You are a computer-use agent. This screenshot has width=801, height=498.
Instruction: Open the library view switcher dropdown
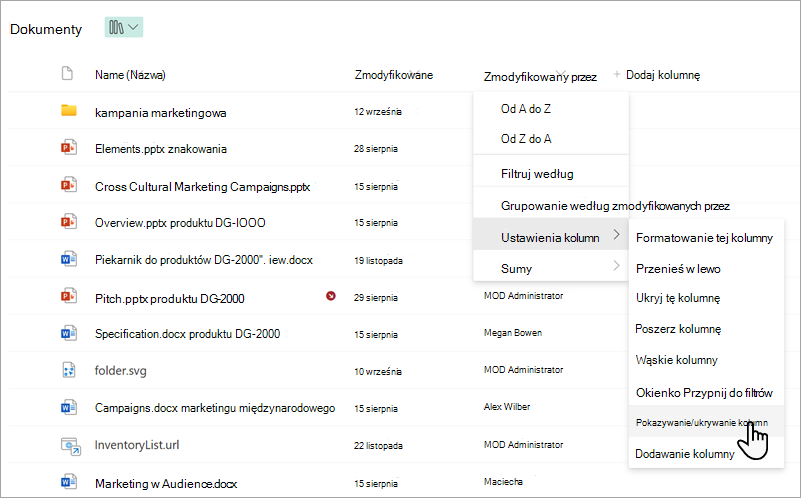pyautogui.click(x=124, y=27)
